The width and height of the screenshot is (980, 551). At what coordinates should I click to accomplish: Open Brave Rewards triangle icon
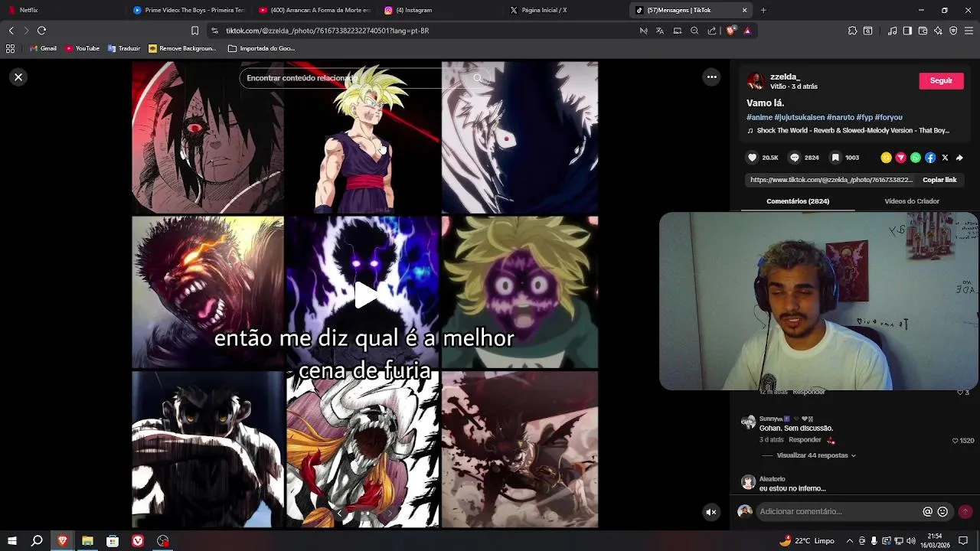(747, 31)
